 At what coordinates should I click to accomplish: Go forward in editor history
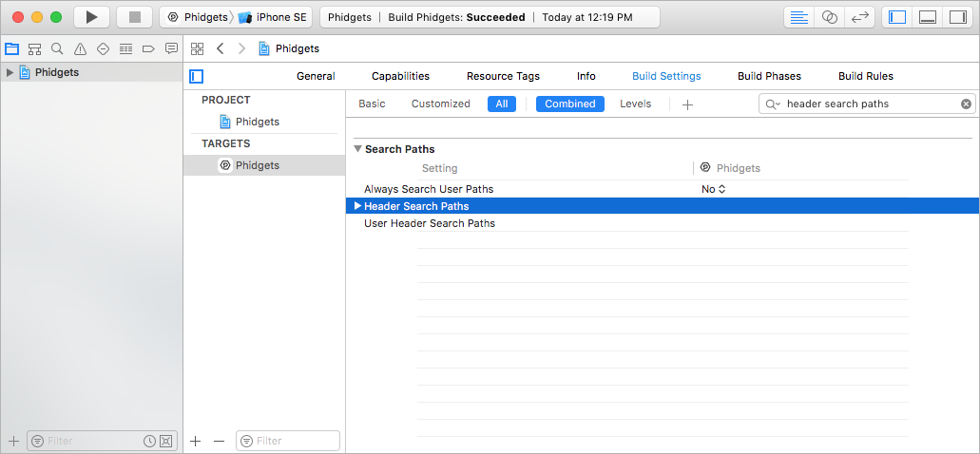[x=241, y=48]
